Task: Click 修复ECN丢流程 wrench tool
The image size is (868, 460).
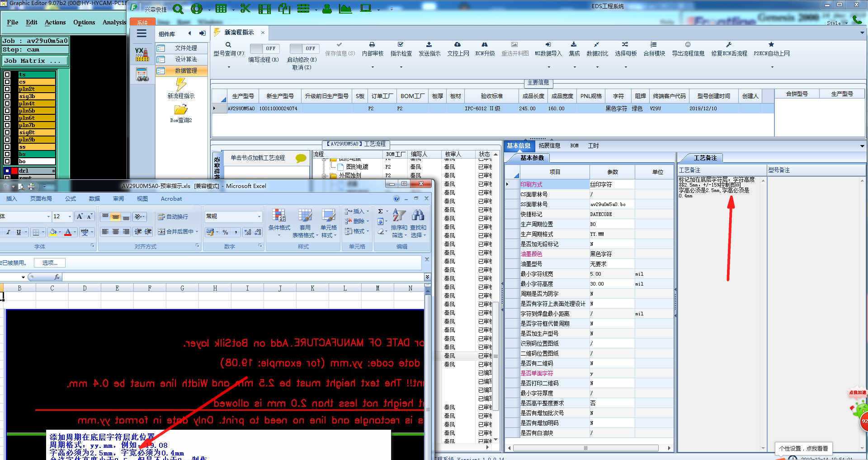Action: [x=729, y=49]
